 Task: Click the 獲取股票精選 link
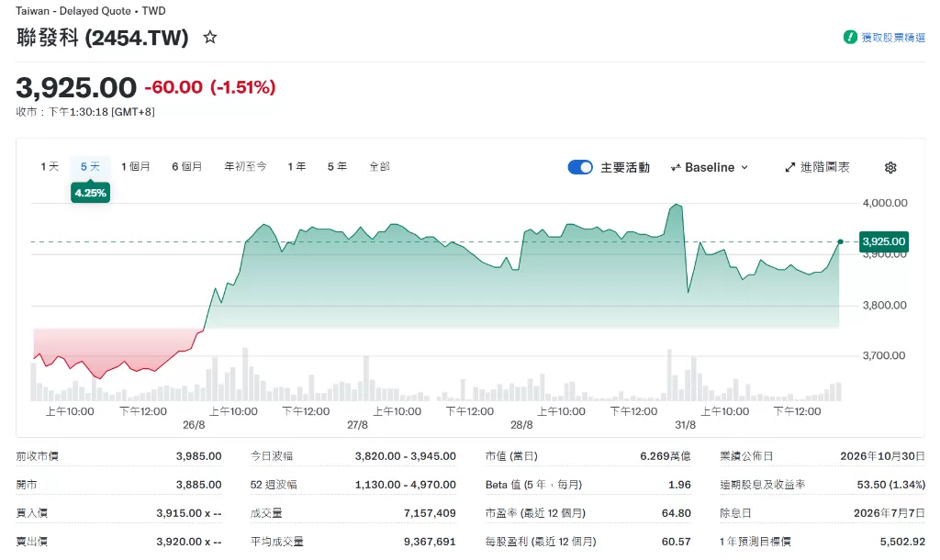pyautogui.click(x=893, y=37)
